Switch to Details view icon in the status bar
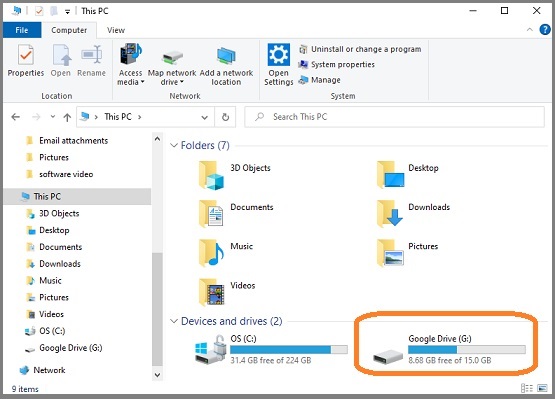Screen dimensions: 555x399 point(527,388)
